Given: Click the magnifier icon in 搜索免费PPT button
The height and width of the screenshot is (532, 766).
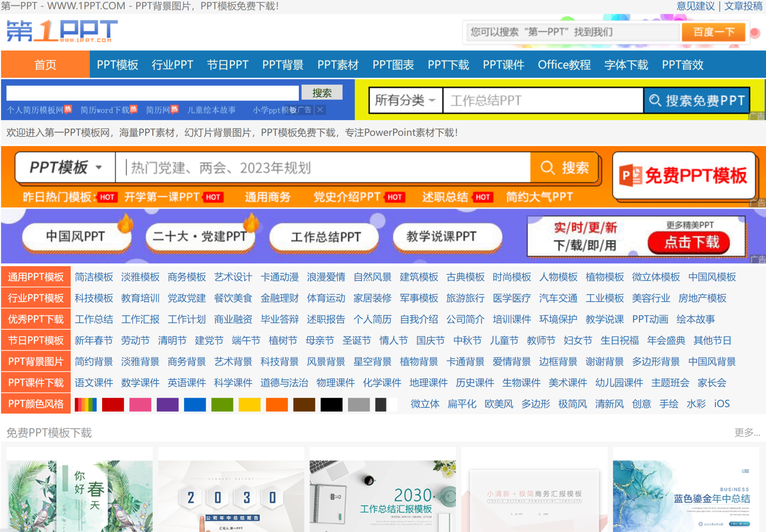Looking at the screenshot, I should click(655, 100).
